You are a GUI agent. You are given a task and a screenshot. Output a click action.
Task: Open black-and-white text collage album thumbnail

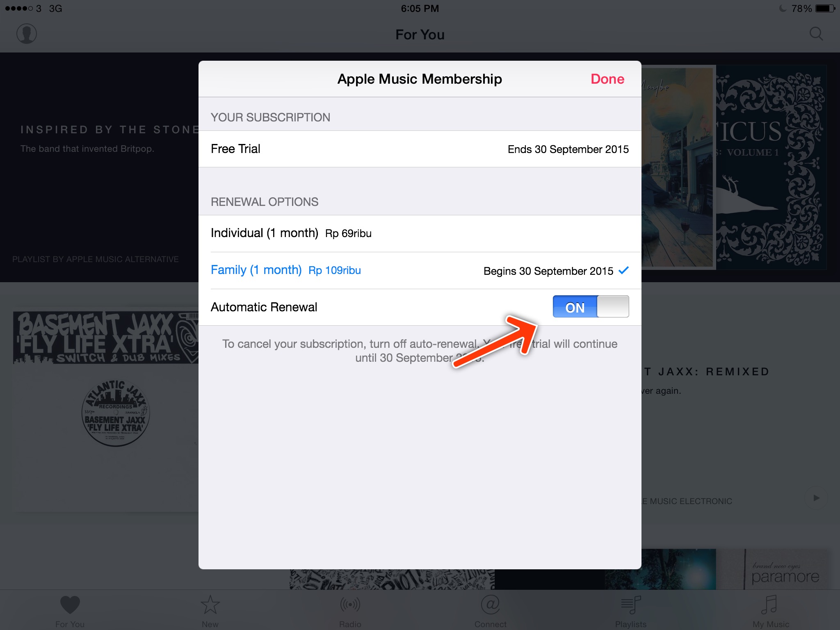click(392, 579)
